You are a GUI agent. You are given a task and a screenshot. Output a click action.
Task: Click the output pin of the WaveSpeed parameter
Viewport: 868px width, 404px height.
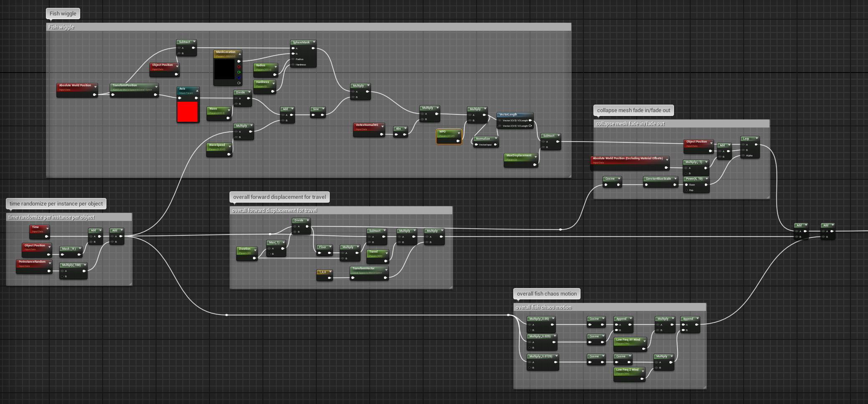coord(229,154)
